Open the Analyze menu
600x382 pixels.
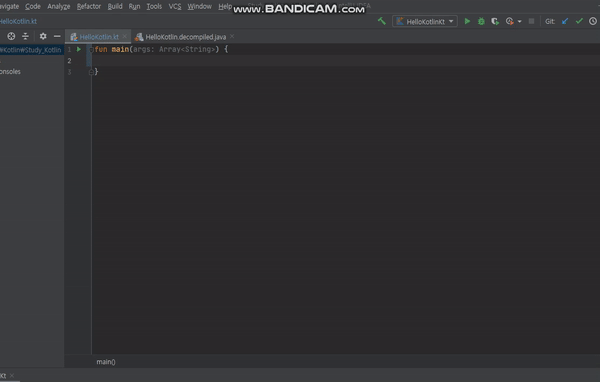tap(59, 7)
